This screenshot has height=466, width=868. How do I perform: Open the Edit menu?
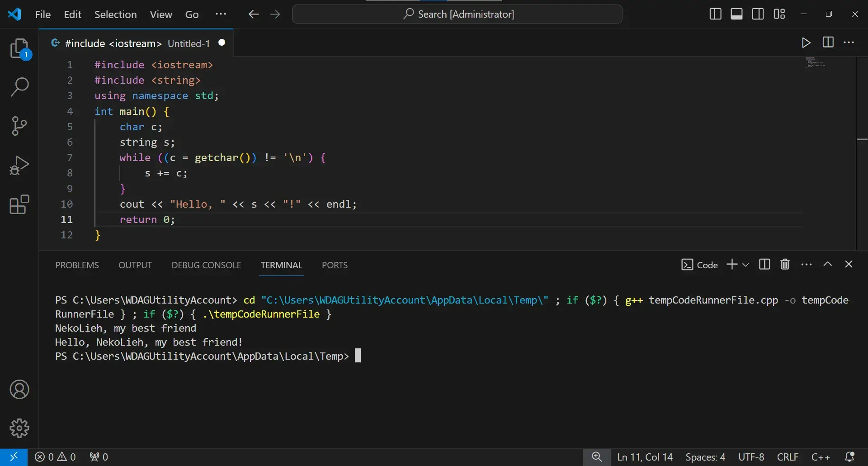73,14
